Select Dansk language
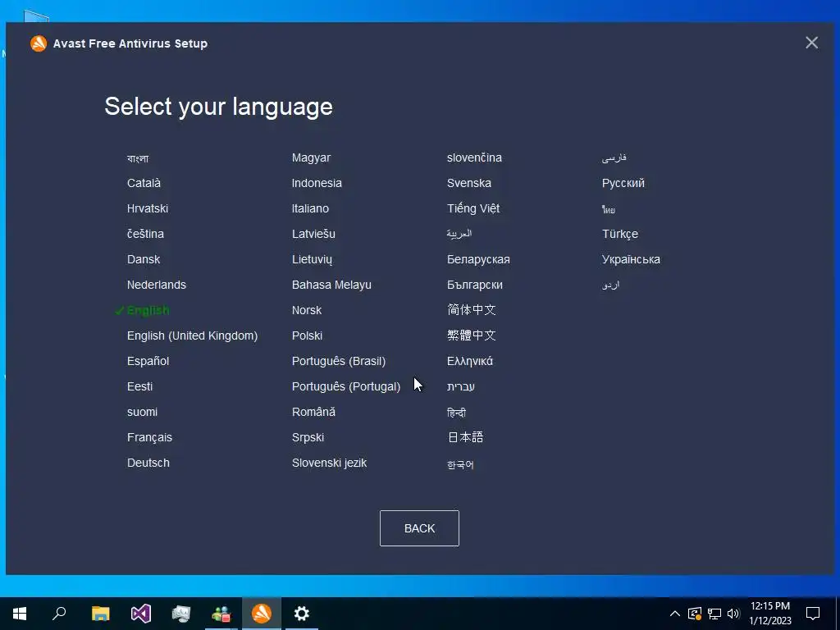 [x=143, y=259]
